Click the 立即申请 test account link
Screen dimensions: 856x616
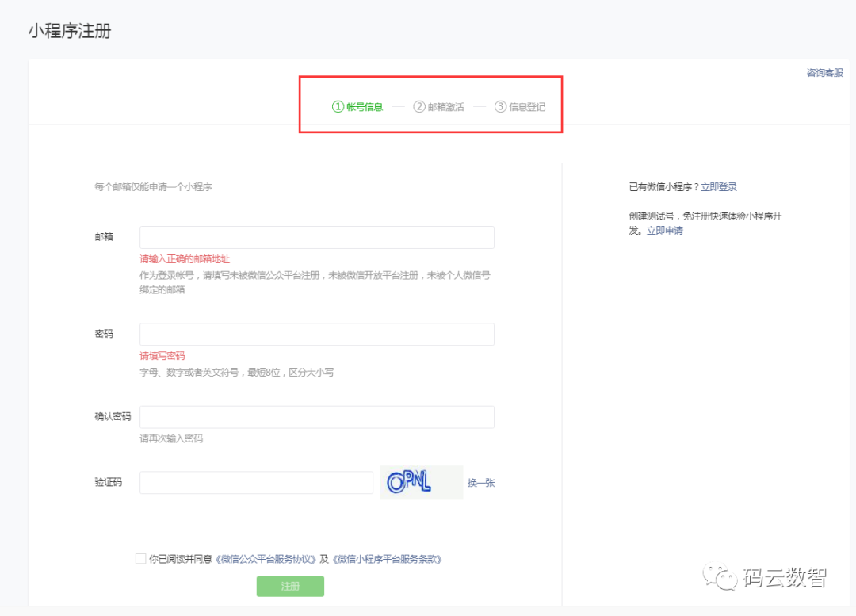(664, 231)
